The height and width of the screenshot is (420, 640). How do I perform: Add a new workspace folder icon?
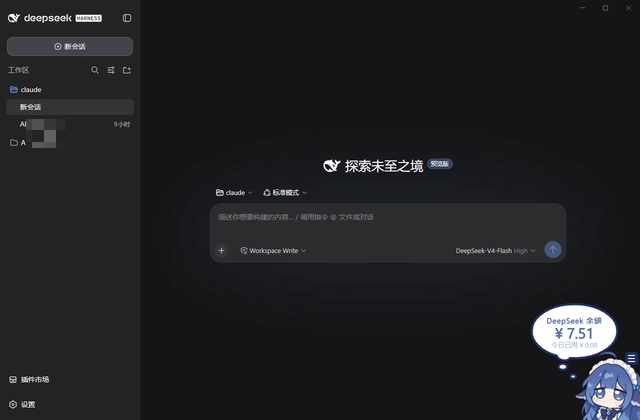127,70
